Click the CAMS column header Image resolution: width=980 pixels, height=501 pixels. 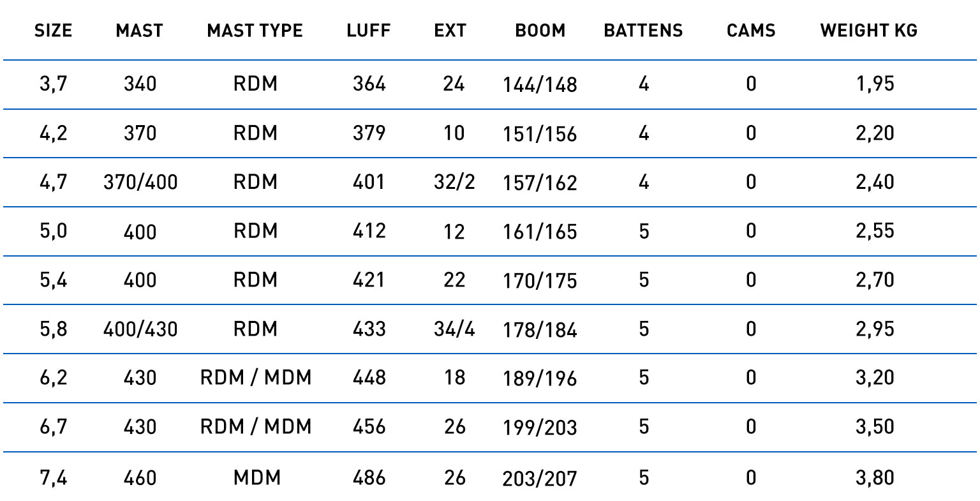tap(751, 31)
